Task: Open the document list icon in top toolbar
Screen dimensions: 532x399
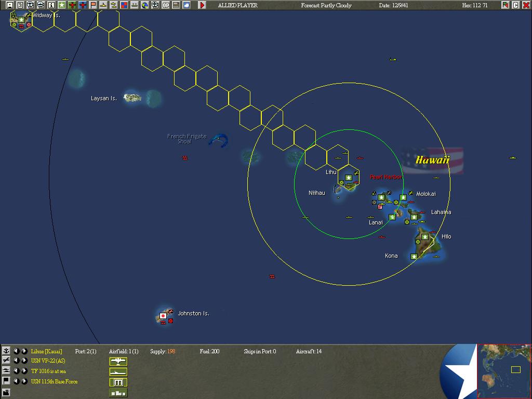Action: pos(20,5)
